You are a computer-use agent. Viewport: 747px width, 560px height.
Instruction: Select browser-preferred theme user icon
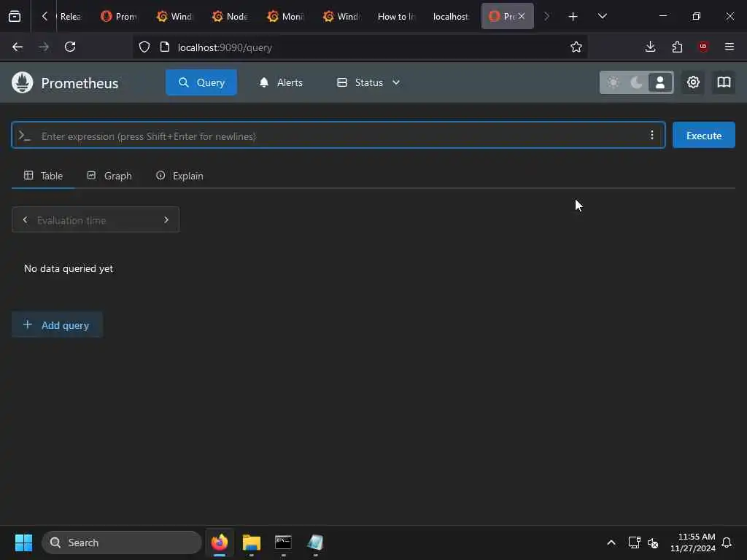coord(659,82)
